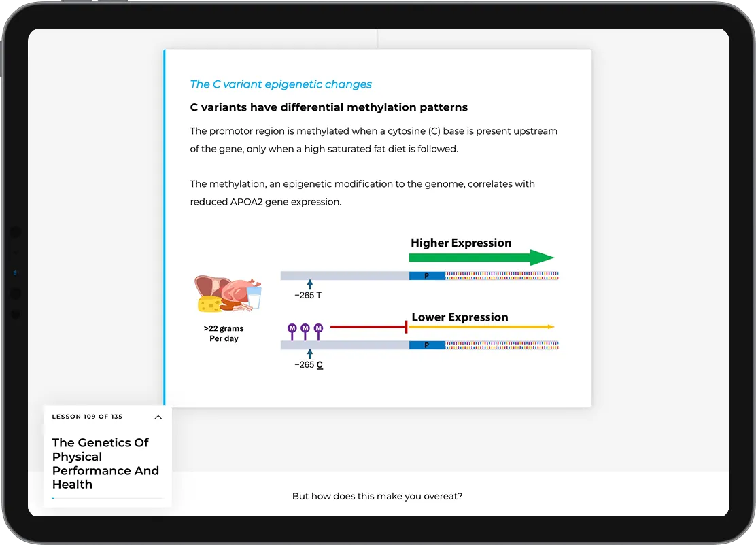Click the '−265 T' position label
Image resolution: width=756 pixels, height=545 pixels.
(308, 295)
